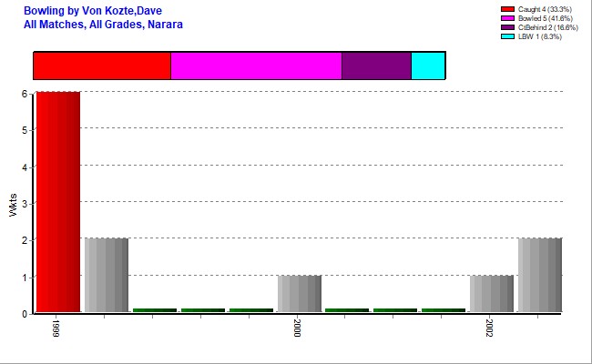The width and height of the screenshot is (592, 364).
Task: Click the magenta segment of dismissal bar
Action: 256,66
